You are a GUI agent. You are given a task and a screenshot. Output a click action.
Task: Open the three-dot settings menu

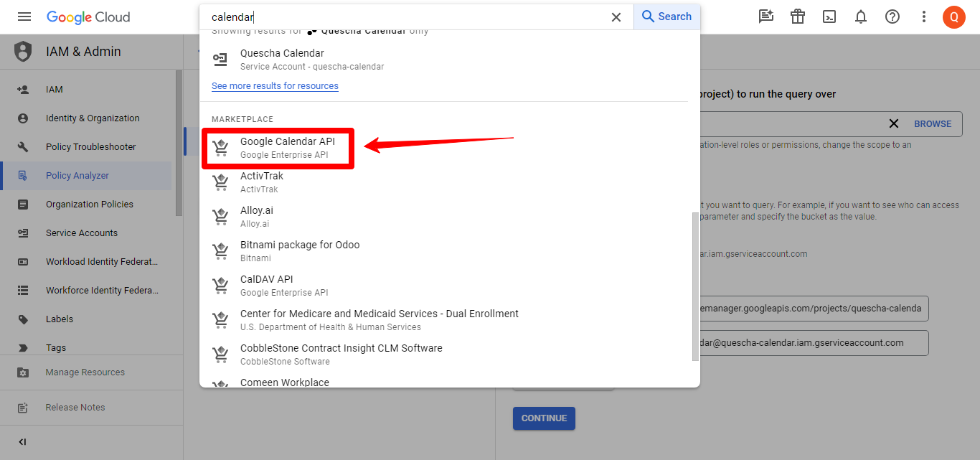924,17
